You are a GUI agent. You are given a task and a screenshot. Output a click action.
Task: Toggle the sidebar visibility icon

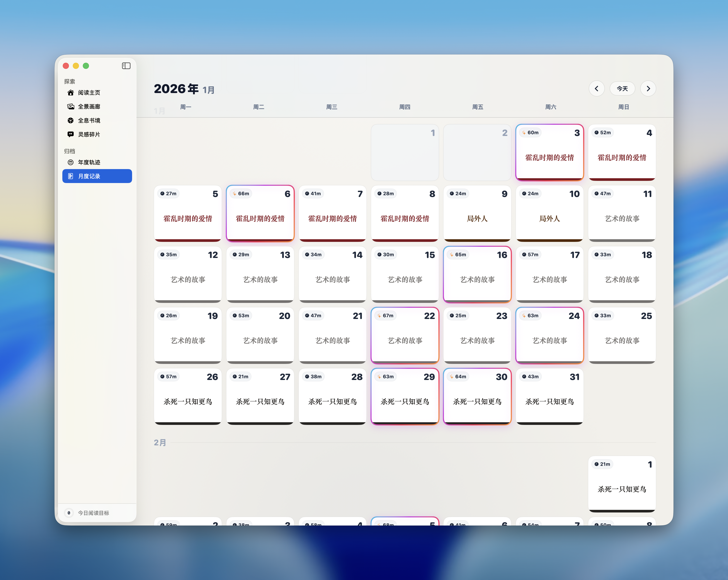point(126,66)
